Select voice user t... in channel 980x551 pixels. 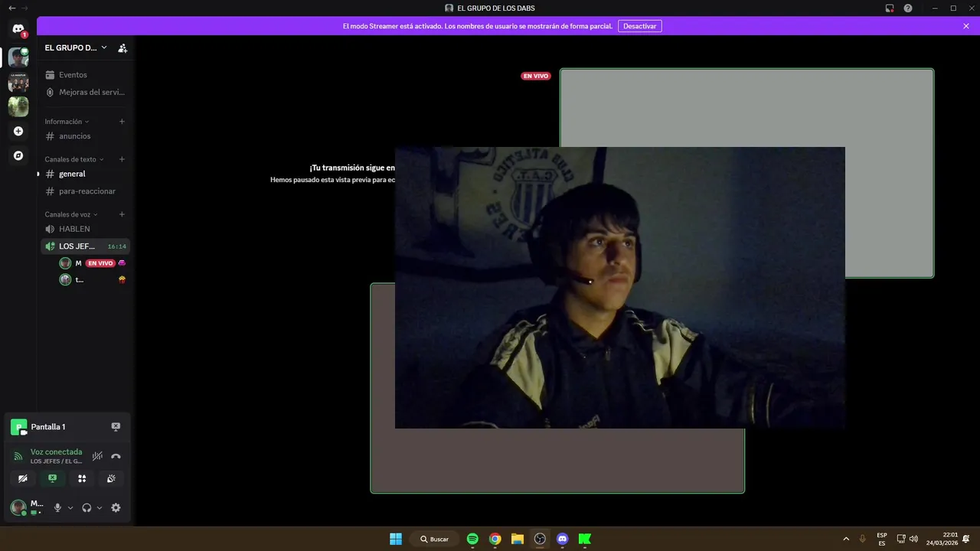click(x=92, y=280)
